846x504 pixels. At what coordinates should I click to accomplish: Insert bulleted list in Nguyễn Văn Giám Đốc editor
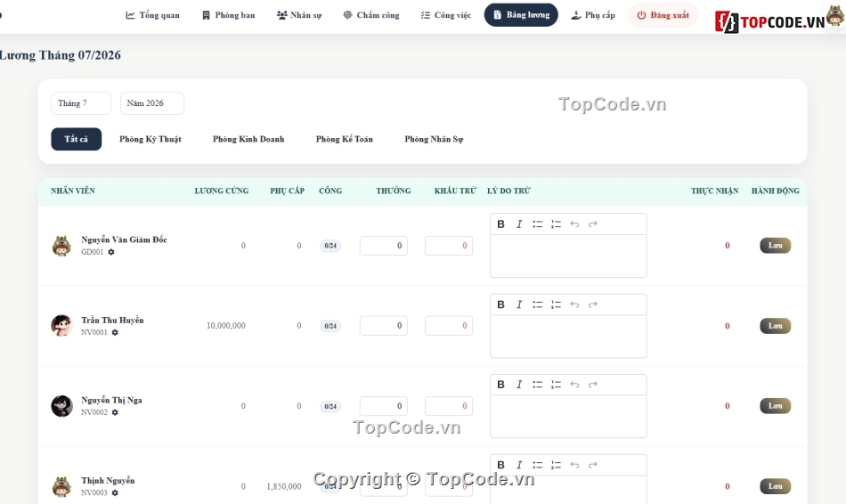[x=537, y=224]
